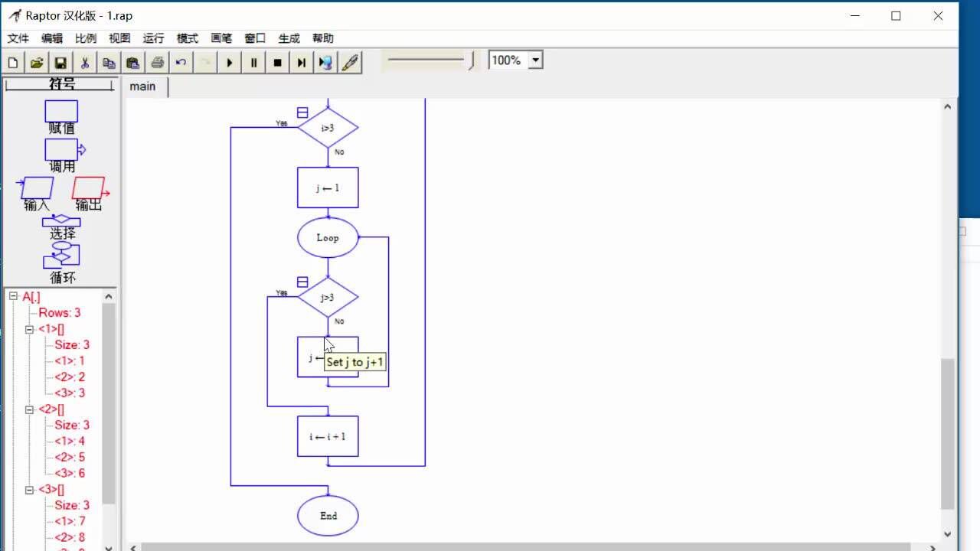Screen dimensions: 980x551
Task: Run the flowchart with the Play button
Action: coord(230,63)
